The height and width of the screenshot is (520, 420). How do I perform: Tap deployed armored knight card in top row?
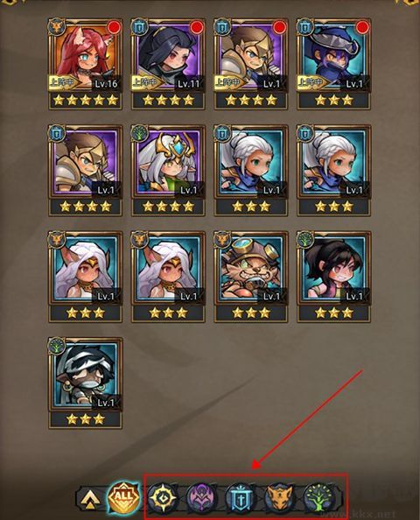coord(251,64)
